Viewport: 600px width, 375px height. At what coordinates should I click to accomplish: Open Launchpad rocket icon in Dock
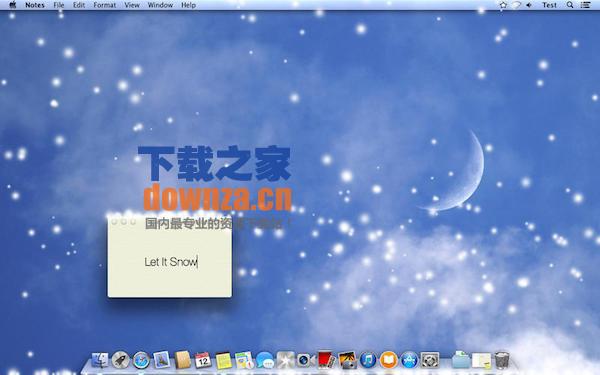click(121, 360)
